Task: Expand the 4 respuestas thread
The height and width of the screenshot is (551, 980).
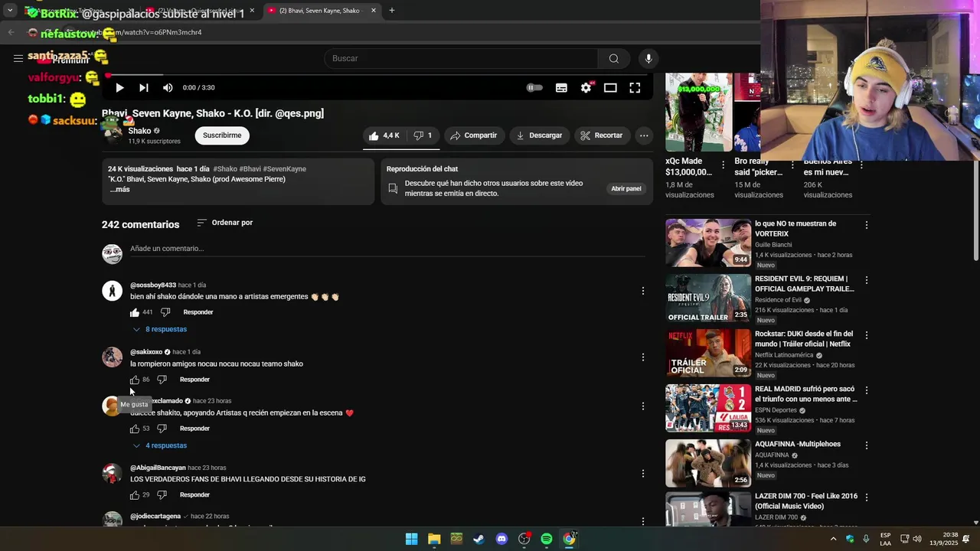Action: click(x=159, y=445)
